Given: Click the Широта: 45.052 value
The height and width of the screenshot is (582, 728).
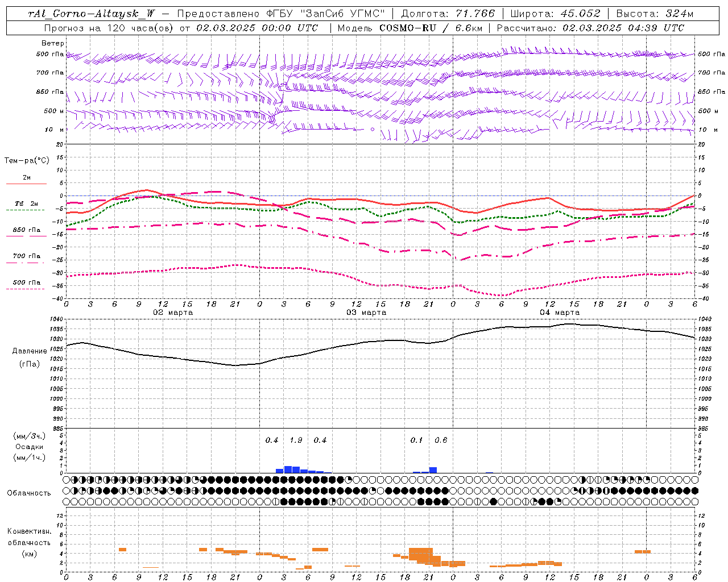Looking at the screenshot, I should point(556,14).
